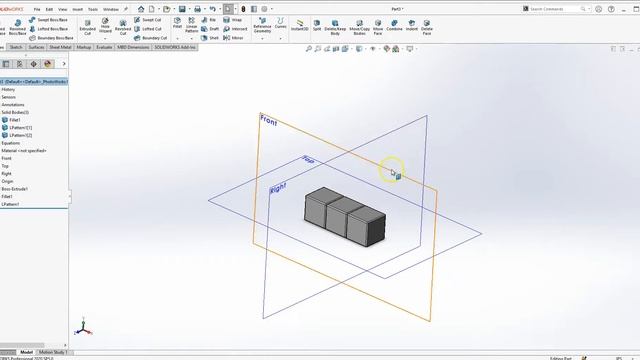Select the Combine tool
Image resolution: width=640 pixels, height=360 pixels.
pos(394,25)
